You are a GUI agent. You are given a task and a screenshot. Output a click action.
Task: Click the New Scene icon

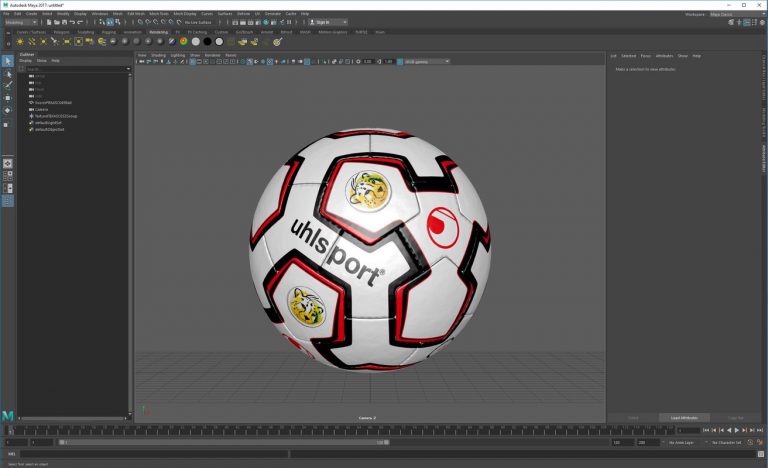(51, 21)
